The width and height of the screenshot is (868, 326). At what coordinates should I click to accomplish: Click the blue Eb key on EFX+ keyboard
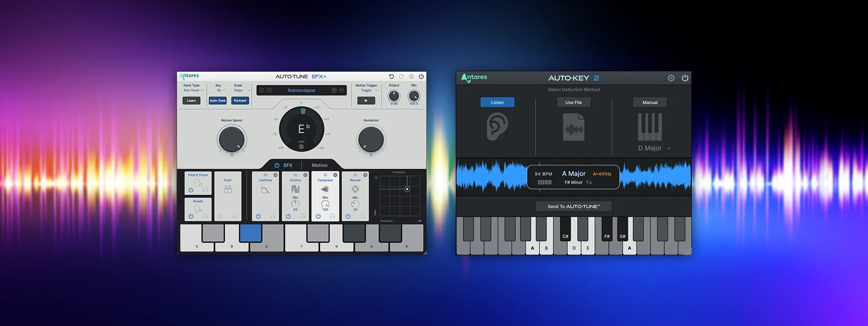click(251, 233)
